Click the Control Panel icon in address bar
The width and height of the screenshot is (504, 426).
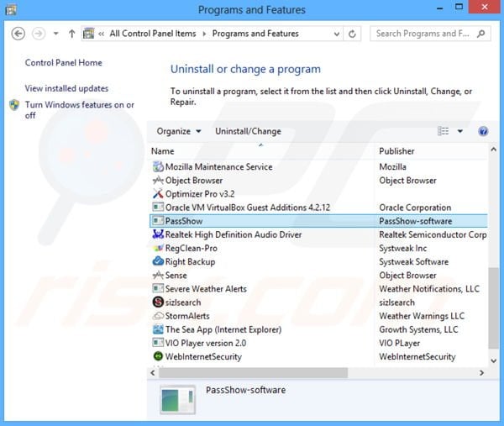pos(89,34)
